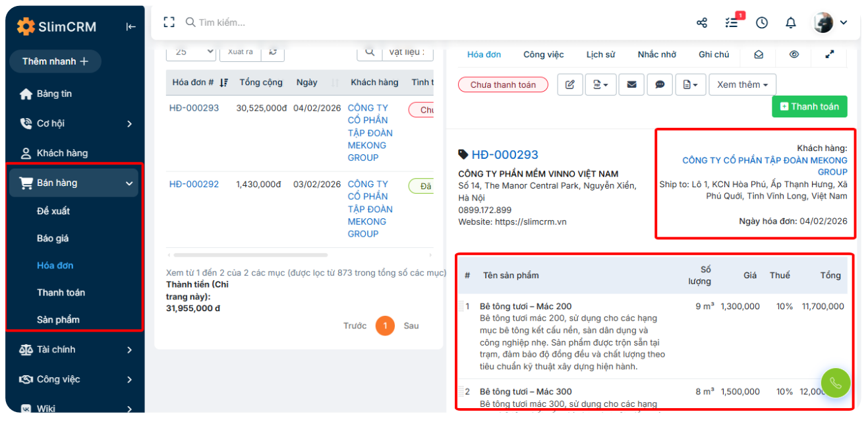The width and height of the screenshot is (868, 422).
Task: Open customer MEKONG GROUP link in invoice detail
Action: 765,166
